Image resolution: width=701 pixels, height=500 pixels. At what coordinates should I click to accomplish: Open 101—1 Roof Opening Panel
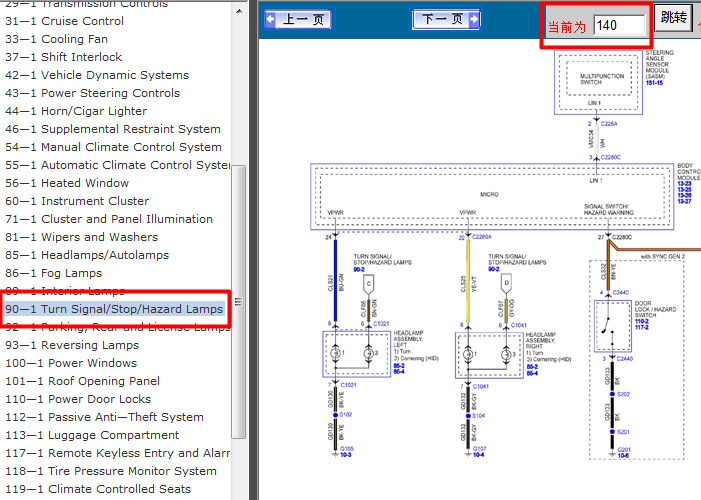[x=83, y=381]
